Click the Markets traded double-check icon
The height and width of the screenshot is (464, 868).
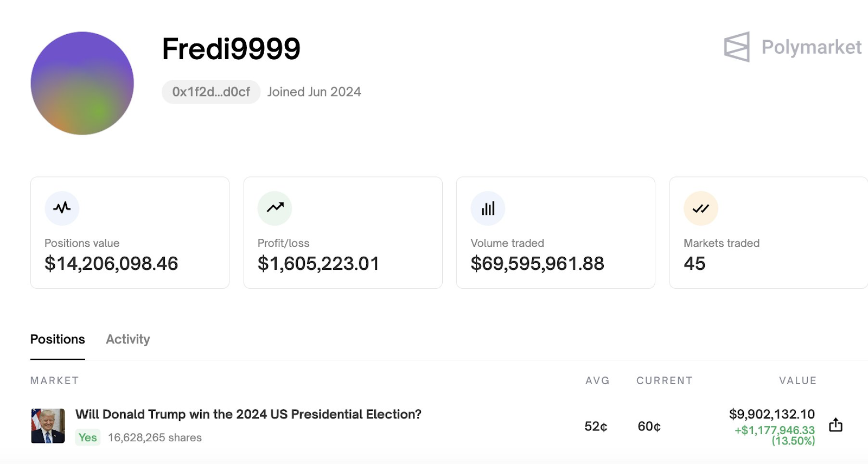(x=701, y=208)
